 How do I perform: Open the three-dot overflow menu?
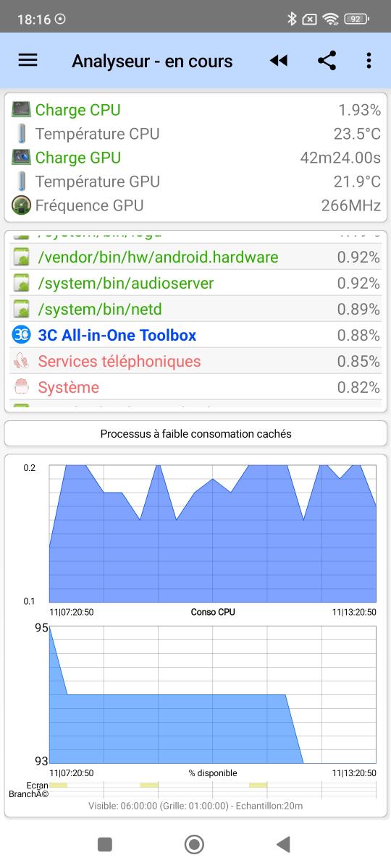(x=369, y=61)
